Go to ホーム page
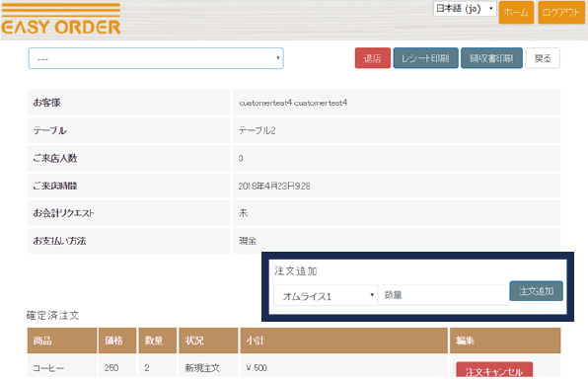This screenshot has width=588, height=380. point(516,13)
